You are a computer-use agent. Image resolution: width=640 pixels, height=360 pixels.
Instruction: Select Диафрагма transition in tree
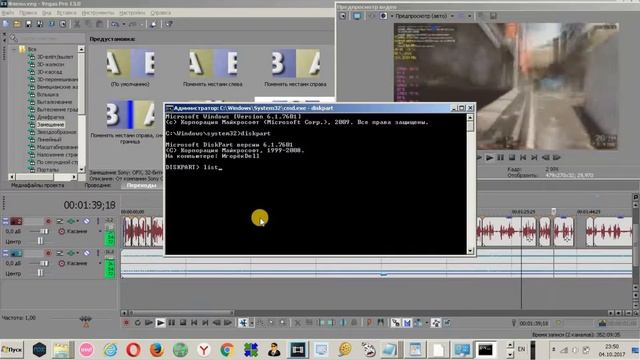click(50, 117)
